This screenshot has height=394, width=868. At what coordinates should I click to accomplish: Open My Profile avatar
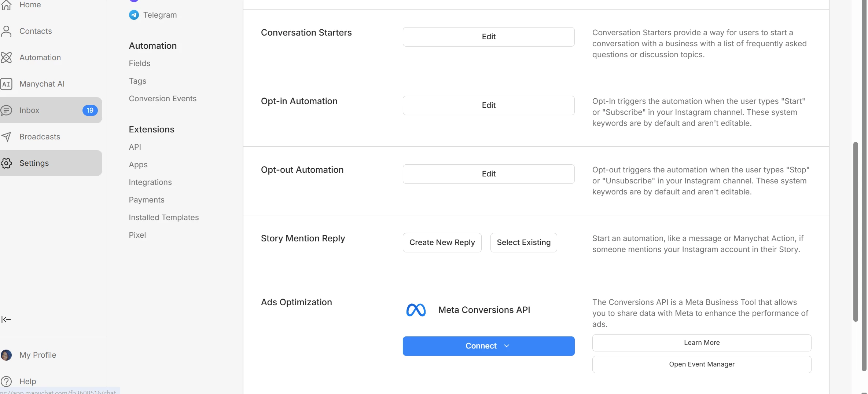point(6,355)
